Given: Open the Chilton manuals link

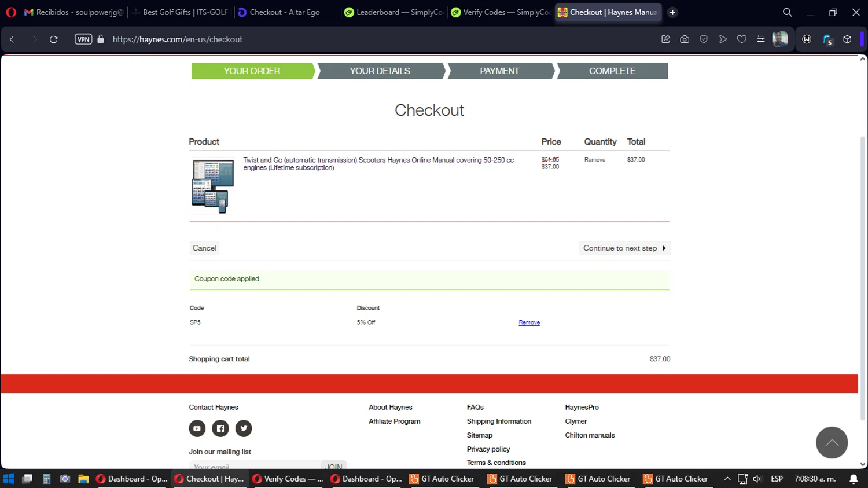Looking at the screenshot, I should (x=590, y=435).
